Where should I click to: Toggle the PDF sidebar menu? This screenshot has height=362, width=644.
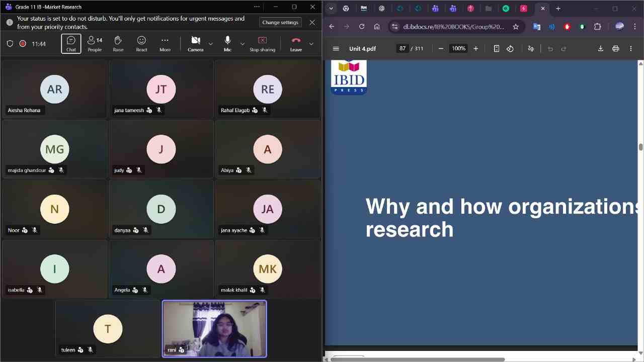336,49
